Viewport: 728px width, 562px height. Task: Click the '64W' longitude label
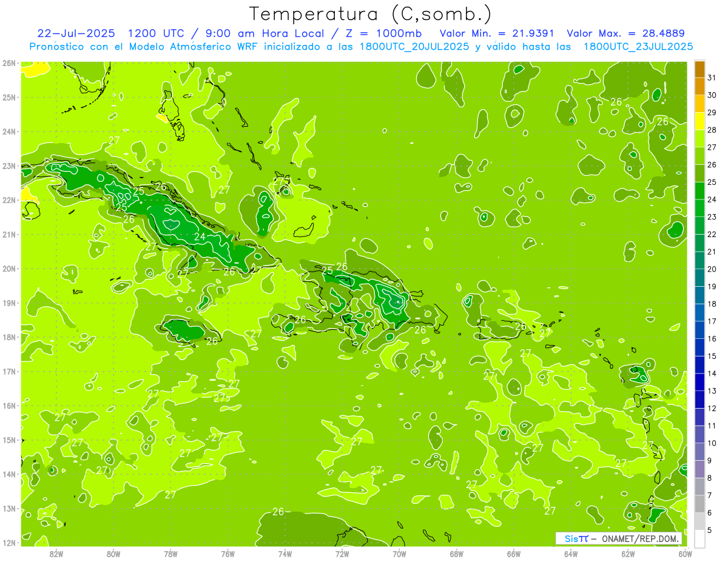pyautogui.click(x=571, y=554)
